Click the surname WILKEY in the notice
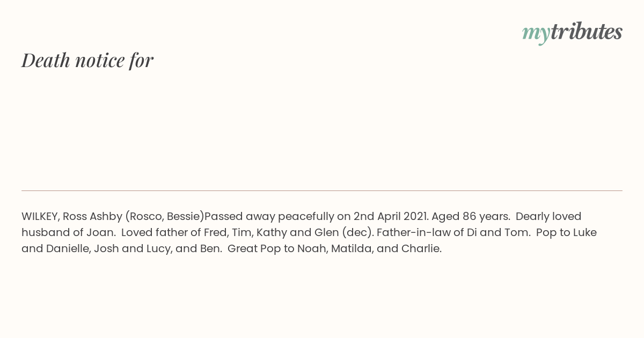The width and height of the screenshot is (644, 338). [x=41, y=216]
